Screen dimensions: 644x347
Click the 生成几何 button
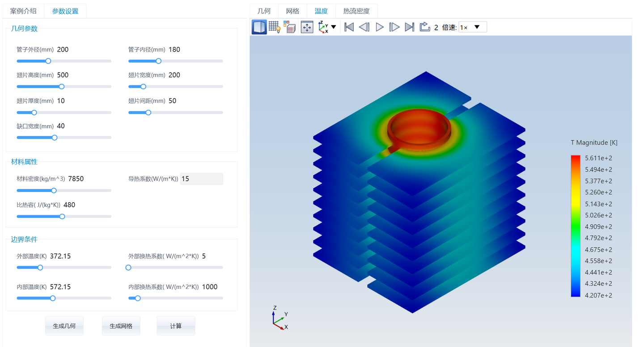coord(64,326)
